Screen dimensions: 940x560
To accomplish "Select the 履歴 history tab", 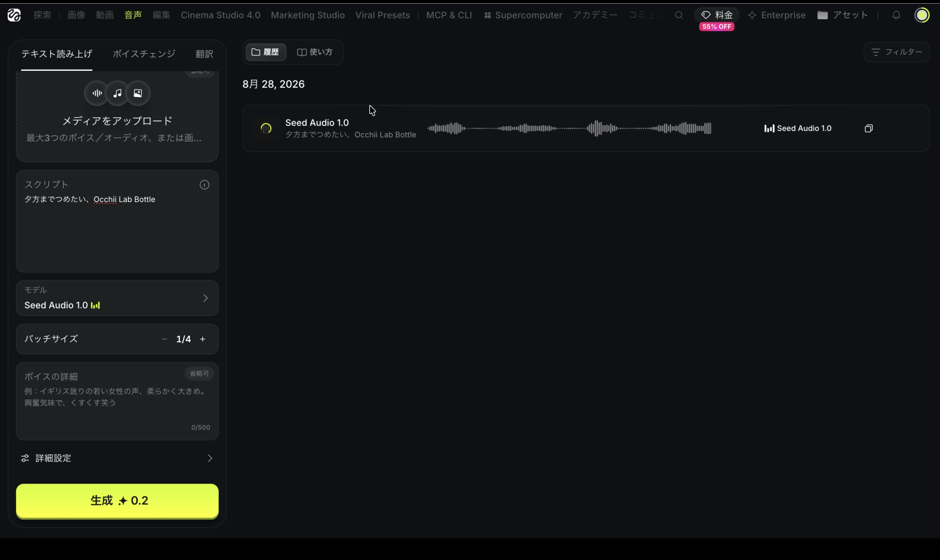I will tap(266, 52).
